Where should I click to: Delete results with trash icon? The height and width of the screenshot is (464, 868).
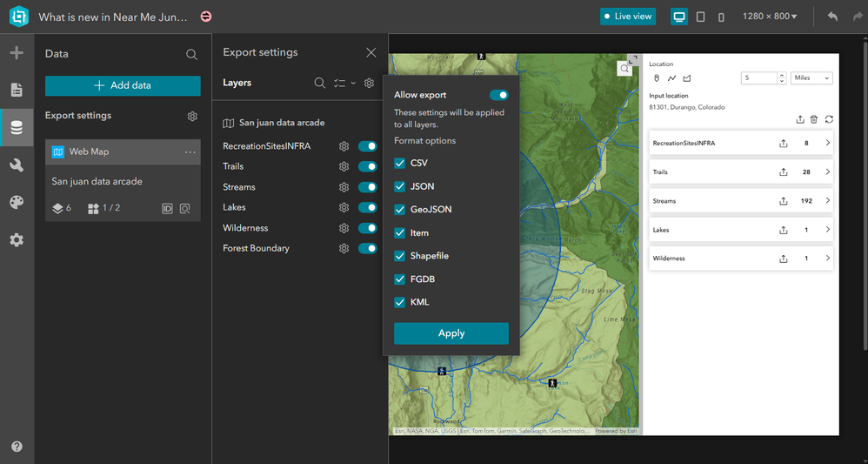point(814,119)
